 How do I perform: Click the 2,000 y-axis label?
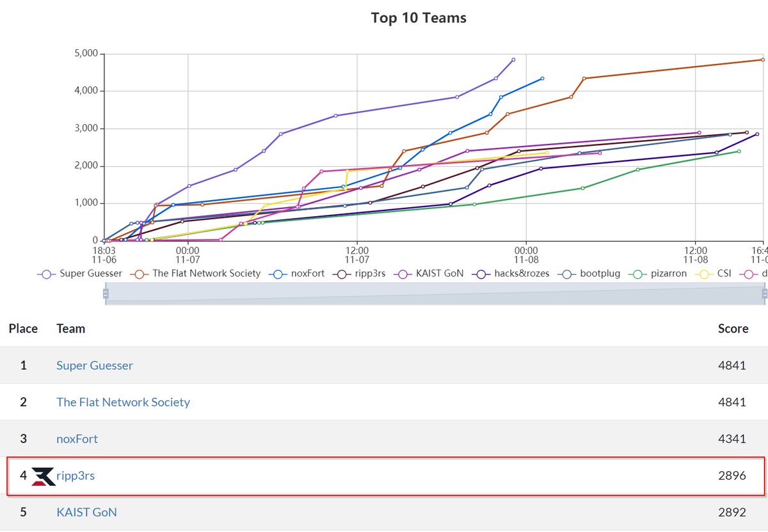[86, 166]
